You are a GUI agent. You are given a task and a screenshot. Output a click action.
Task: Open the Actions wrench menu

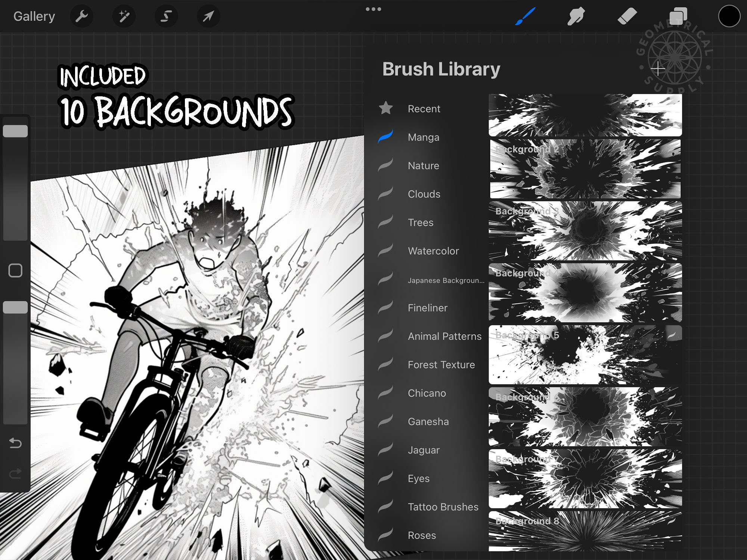tap(81, 16)
